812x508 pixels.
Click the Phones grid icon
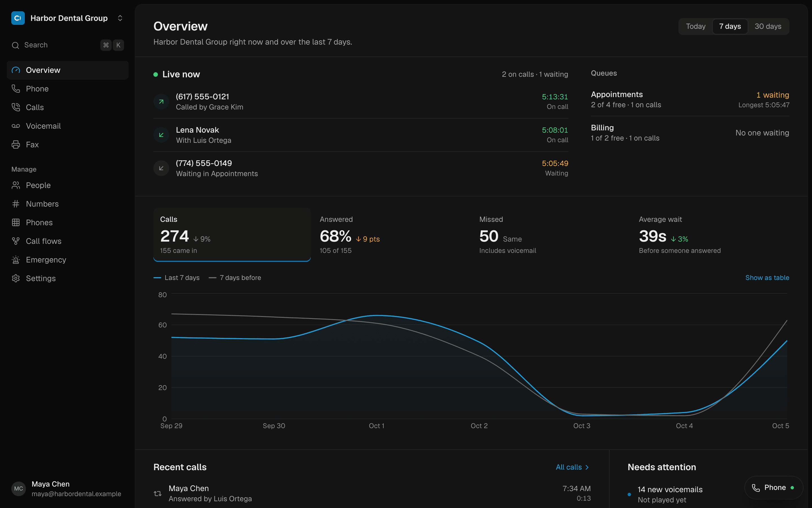(16, 222)
